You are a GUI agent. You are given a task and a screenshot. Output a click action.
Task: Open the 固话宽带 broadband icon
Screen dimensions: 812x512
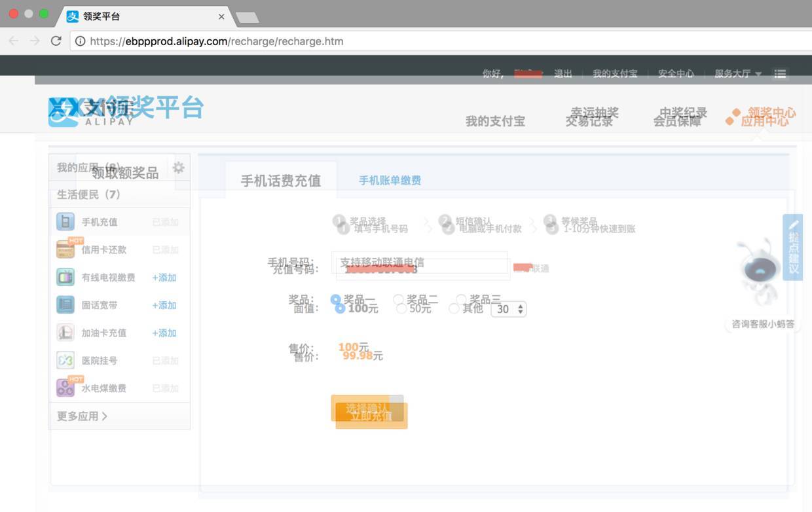point(65,305)
